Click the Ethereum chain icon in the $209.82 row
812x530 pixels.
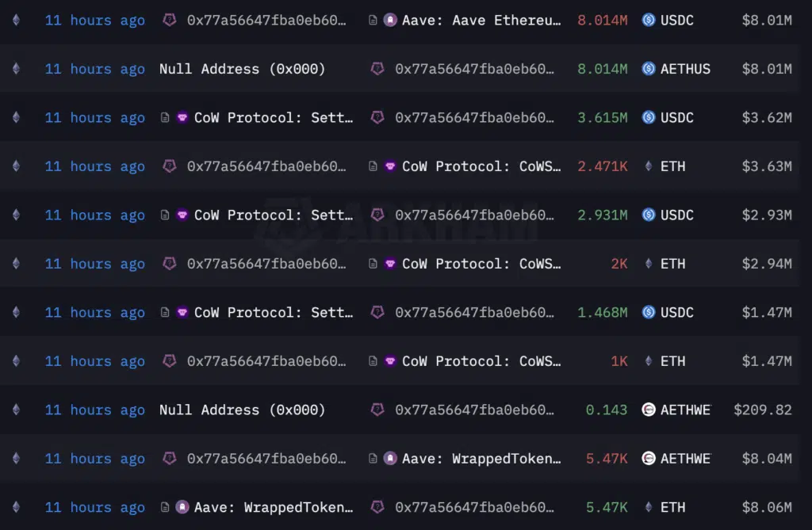(x=16, y=410)
